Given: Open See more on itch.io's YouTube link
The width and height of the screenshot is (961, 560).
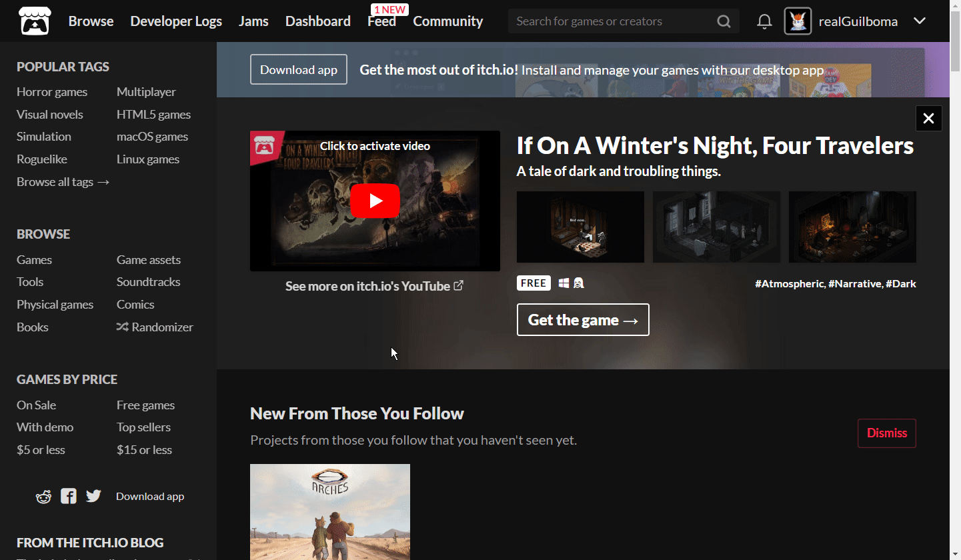Looking at the screenshot, I should pos(374,286).
